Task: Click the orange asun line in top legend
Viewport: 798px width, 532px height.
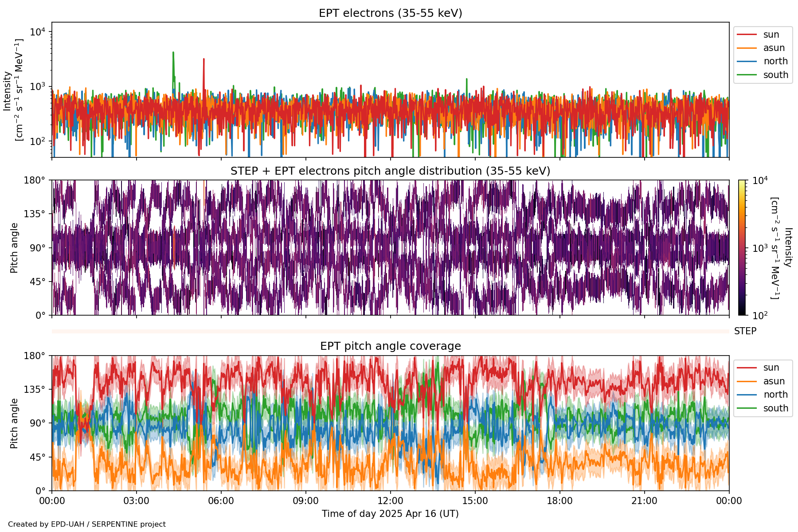Action: tap(747, 48)
